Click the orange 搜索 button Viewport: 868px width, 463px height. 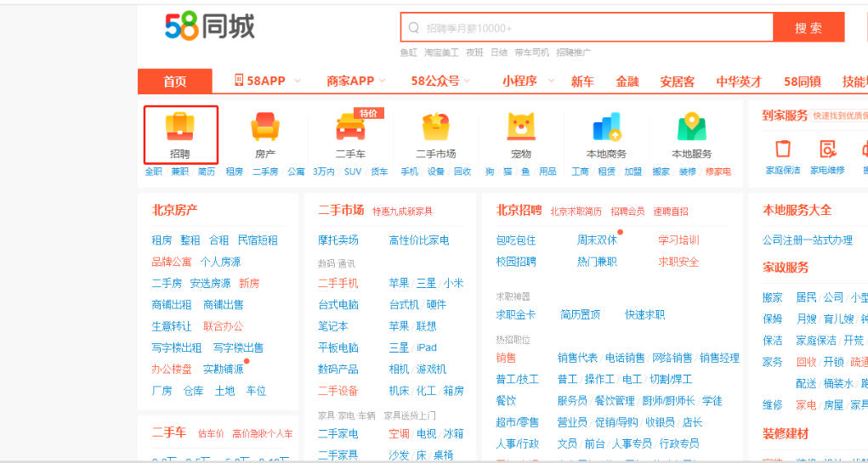808,28
